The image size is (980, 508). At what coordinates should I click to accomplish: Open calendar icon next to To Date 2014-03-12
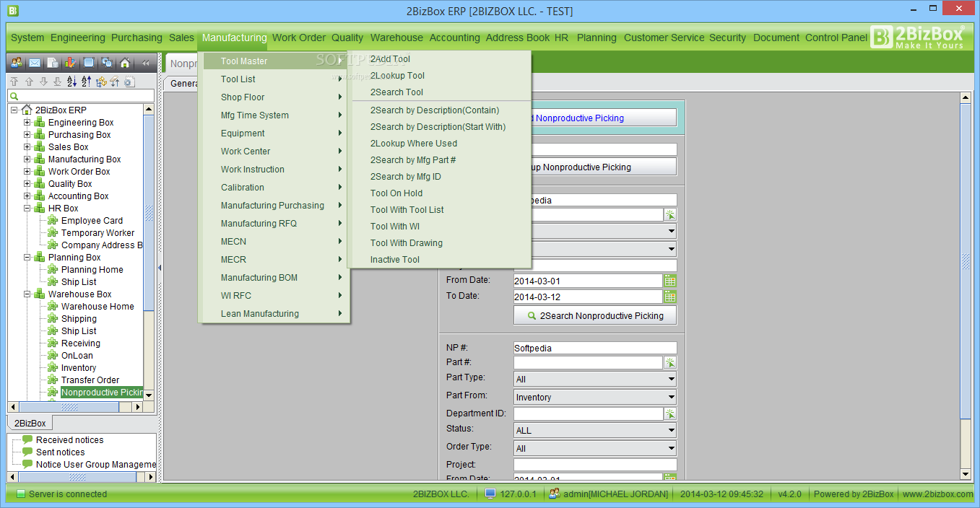click(670, 297)
